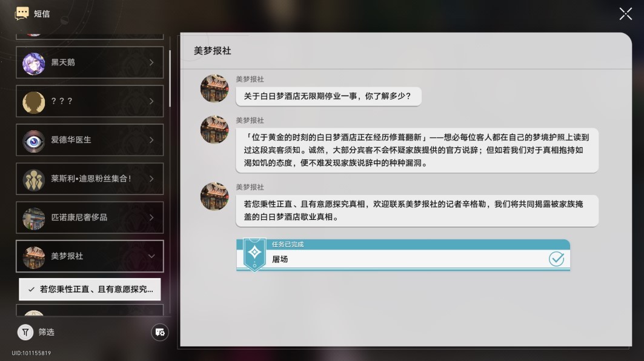Click the message settings gear icon bottom-right
The height and width of the screenshot is (361, 644).
click(160, 332)
